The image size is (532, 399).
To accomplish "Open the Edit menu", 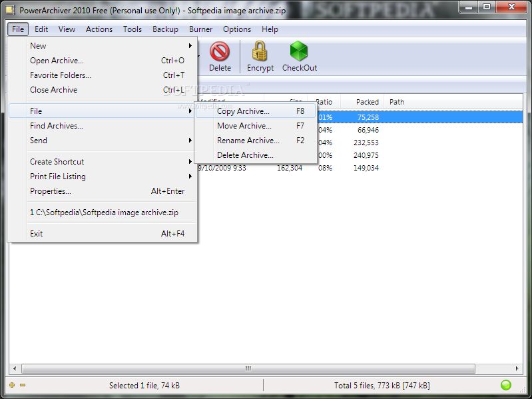I will [41, 29].
